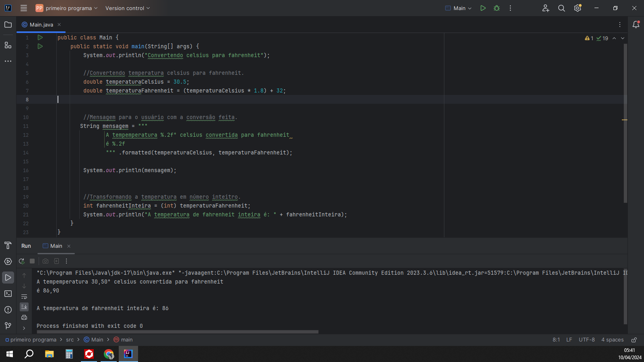The image size is (644, 362).
Task: Click main method breadcrumb
Action: [123, 340]
